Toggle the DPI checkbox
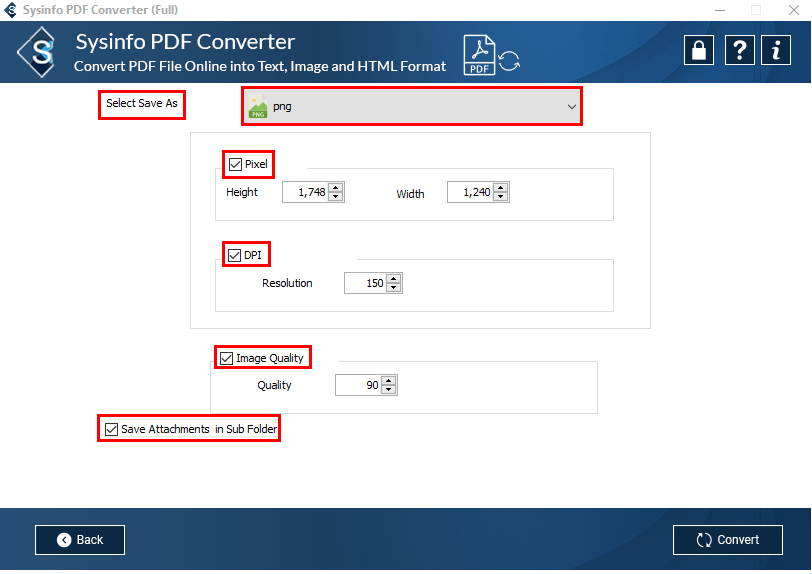 pos(235,255)
